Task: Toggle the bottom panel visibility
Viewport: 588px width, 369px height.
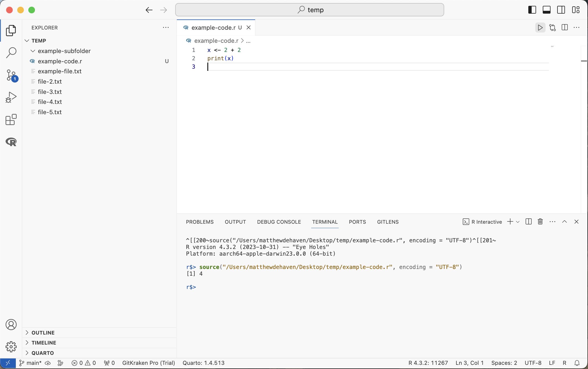Action: coord(546,10)
